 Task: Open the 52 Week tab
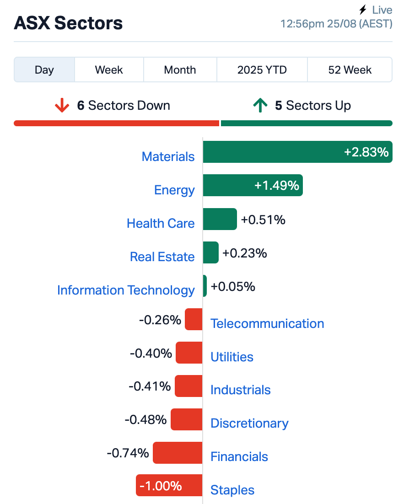click(350, 70)
